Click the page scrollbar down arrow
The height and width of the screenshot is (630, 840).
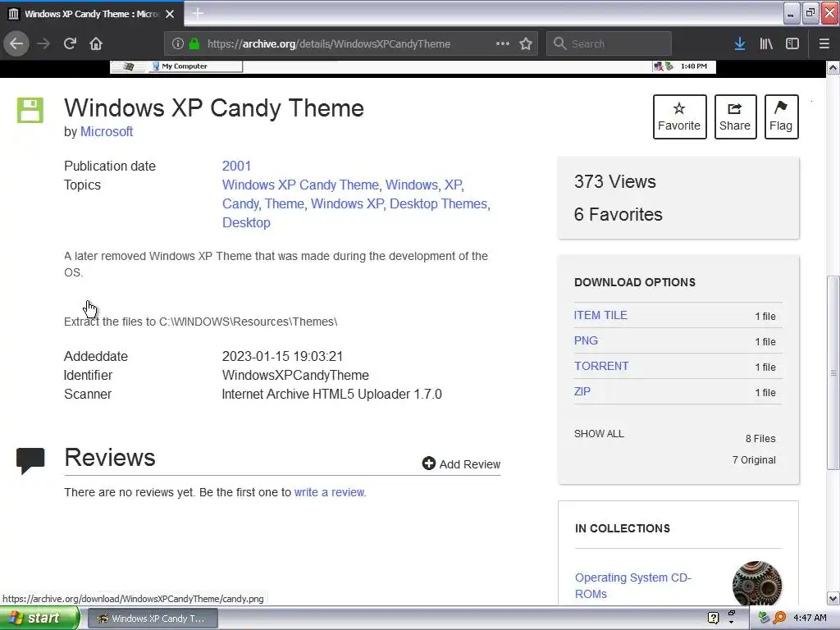point(833,598)
